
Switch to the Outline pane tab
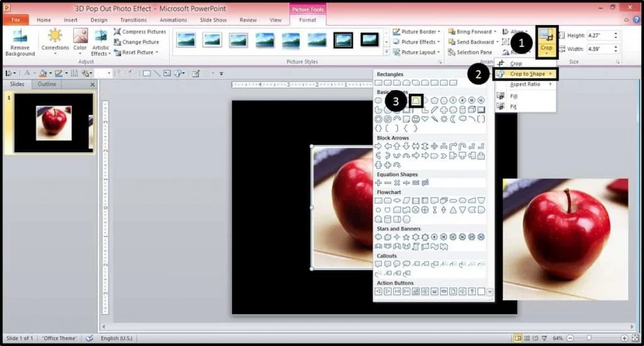point(47,84)
